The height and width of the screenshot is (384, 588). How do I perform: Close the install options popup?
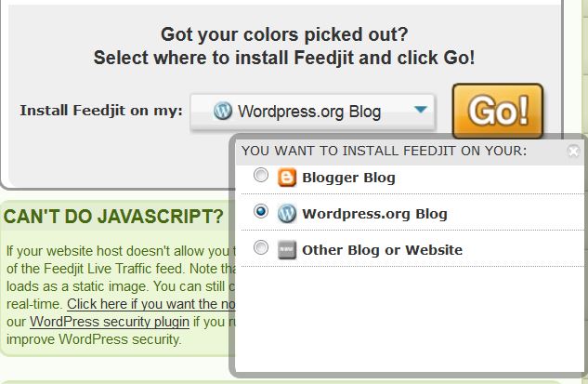pos(573,151)
